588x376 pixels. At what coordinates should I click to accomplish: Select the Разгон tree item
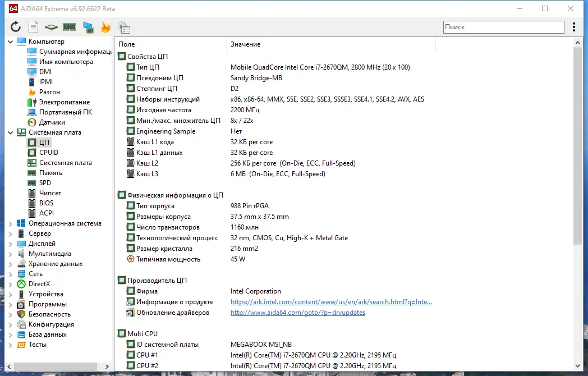[44, 92]
